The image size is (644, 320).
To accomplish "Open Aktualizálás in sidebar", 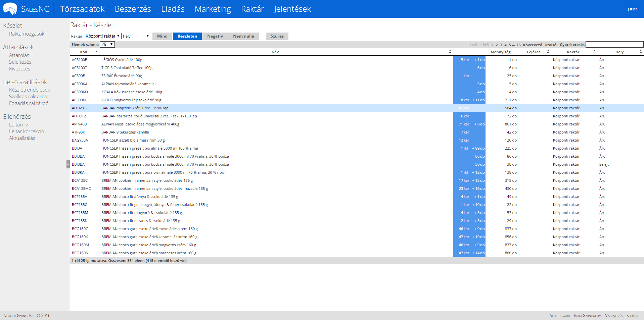I will [x=22, y=138].
